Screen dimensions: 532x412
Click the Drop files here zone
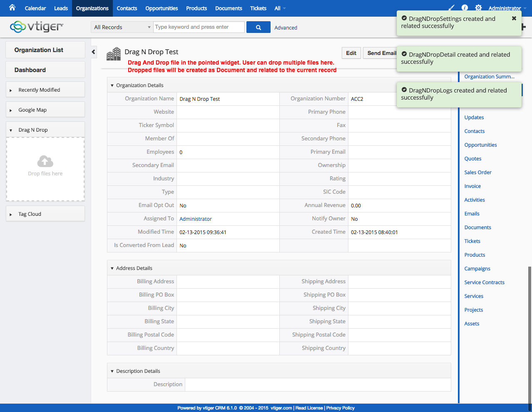click(x=45, y=169)
